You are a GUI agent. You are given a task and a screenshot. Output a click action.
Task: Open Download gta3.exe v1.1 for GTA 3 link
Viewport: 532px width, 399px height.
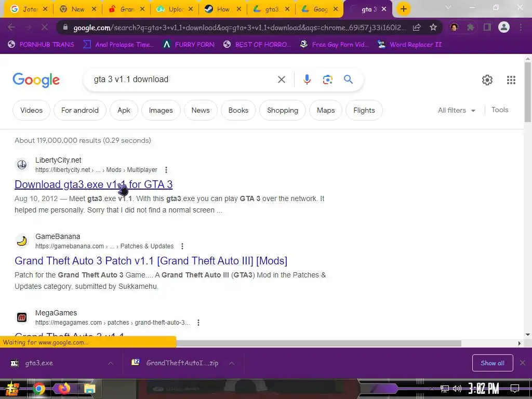94,184
